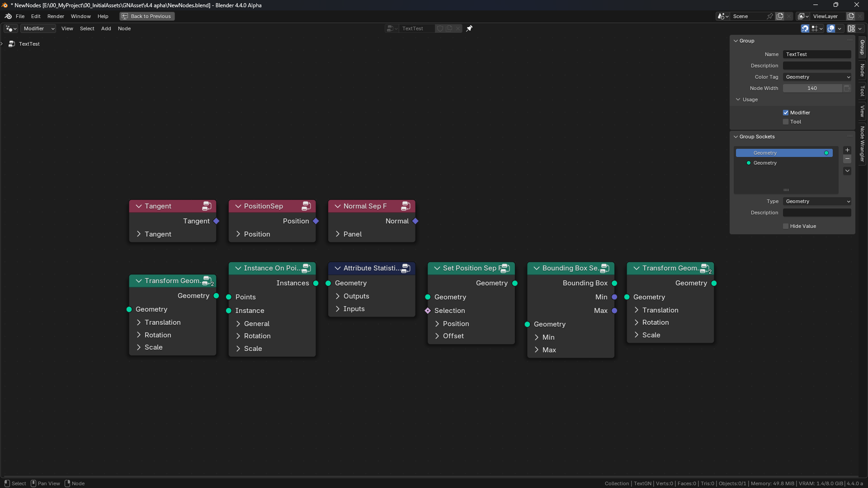Click the Back to Previous button

point(147,16)
